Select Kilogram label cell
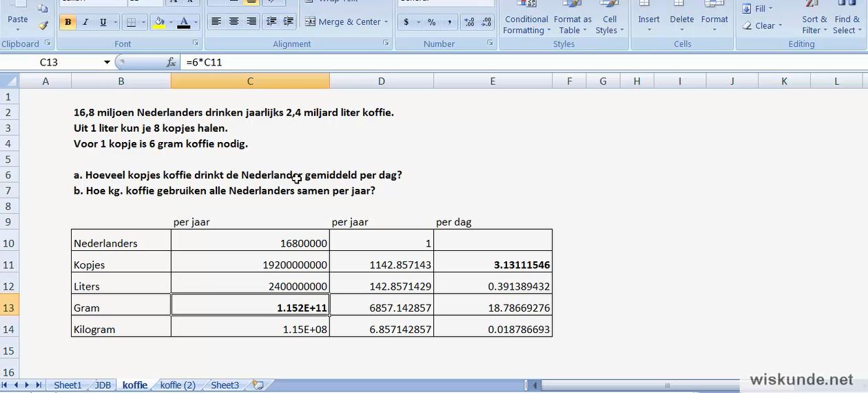 point(121,330)
